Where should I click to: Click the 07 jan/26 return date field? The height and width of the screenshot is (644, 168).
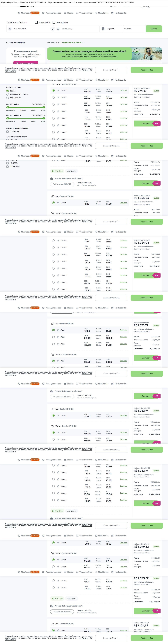coord(133,29)
